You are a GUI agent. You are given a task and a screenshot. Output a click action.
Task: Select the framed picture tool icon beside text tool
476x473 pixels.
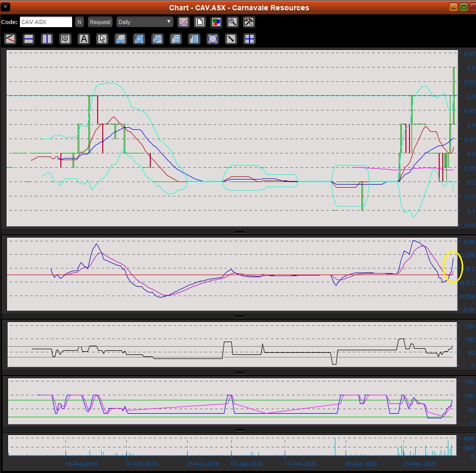click(x=65, y=39)
